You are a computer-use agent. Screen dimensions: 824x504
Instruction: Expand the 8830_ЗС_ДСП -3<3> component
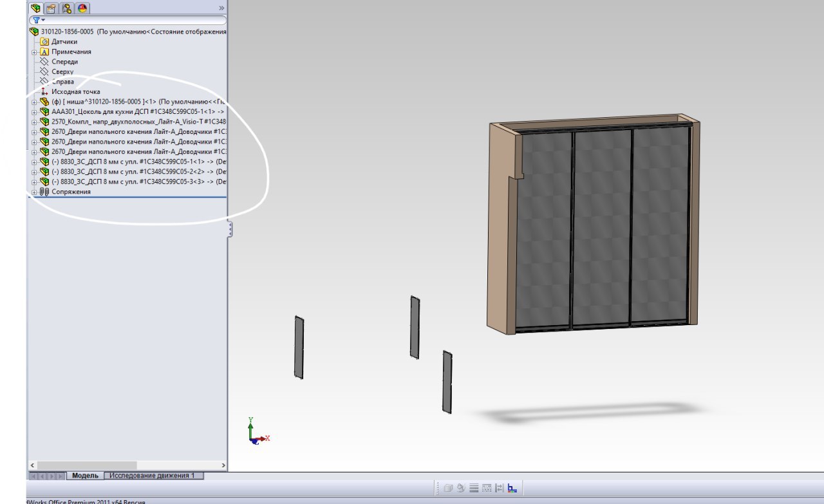[x=33, y=182]
